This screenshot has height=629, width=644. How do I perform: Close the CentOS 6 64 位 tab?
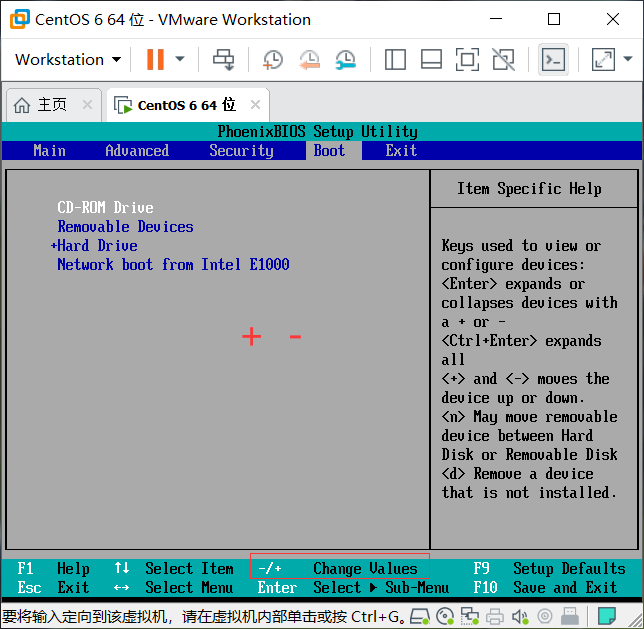[255, 105]
